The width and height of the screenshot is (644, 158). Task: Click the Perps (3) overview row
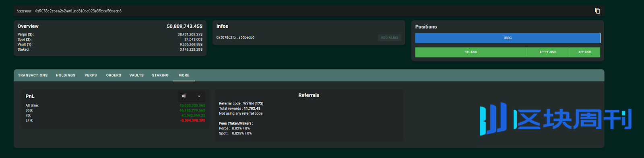point(110,35)
